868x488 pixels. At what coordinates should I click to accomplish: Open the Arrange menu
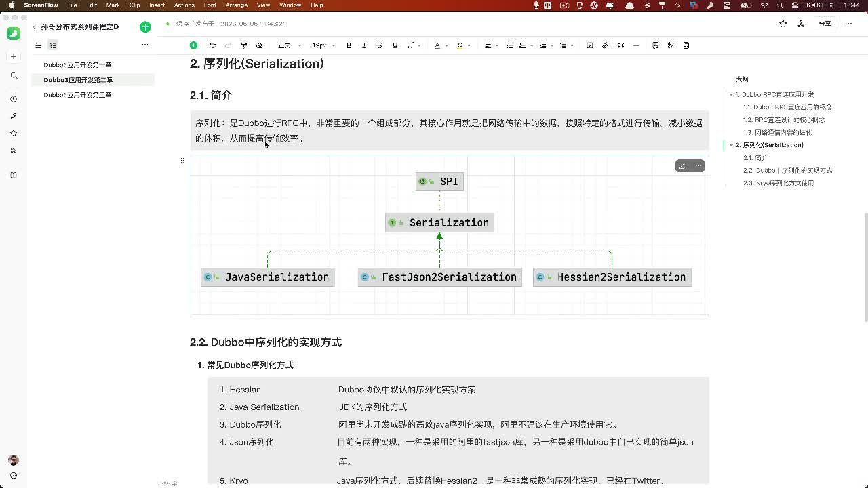click(x=237, y=5)
